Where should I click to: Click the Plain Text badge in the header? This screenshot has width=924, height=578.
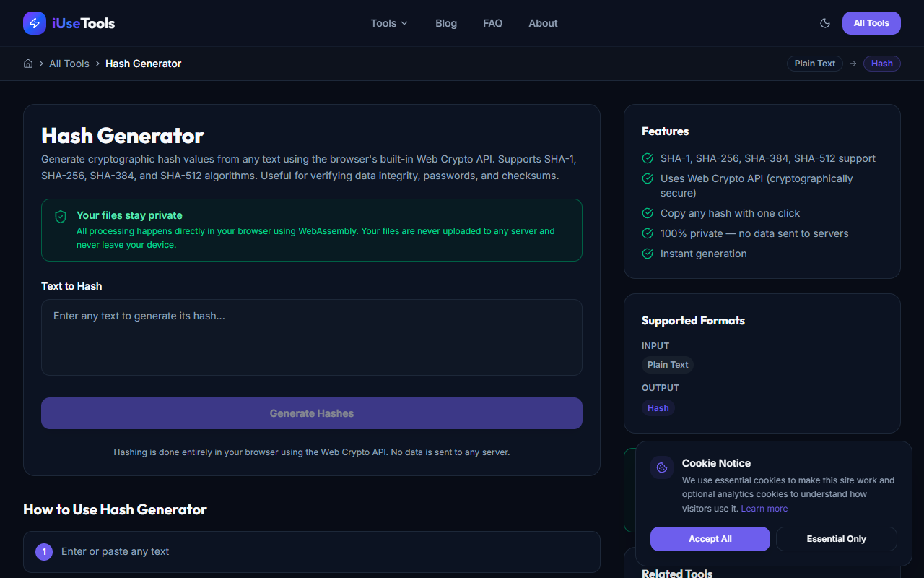814,64
